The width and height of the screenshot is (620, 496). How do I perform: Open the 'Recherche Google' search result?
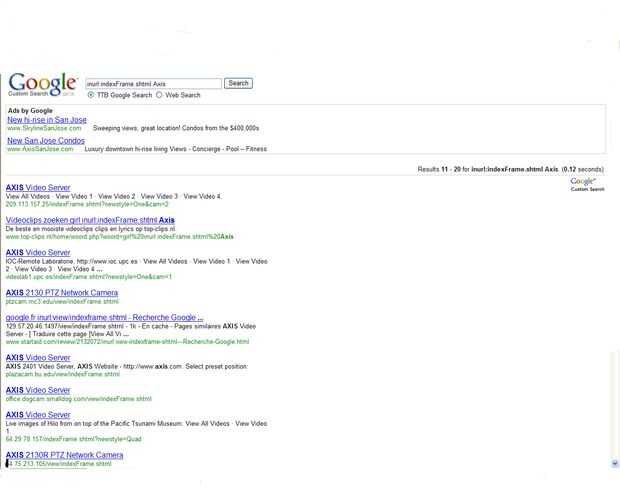(104, 317)
